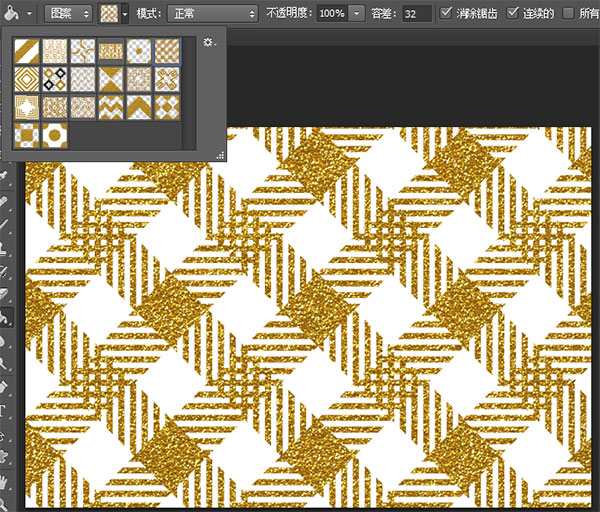
Task: Open the 图案 fill source dropdown
Action: point(68,14)
